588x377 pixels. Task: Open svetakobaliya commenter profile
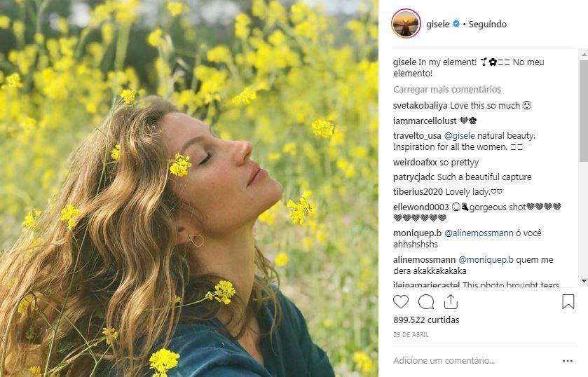420,106
